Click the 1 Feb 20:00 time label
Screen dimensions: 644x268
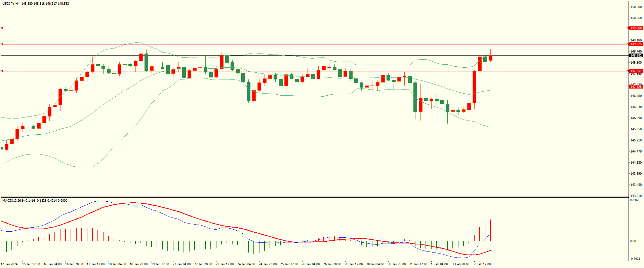(x=461, y=264)
